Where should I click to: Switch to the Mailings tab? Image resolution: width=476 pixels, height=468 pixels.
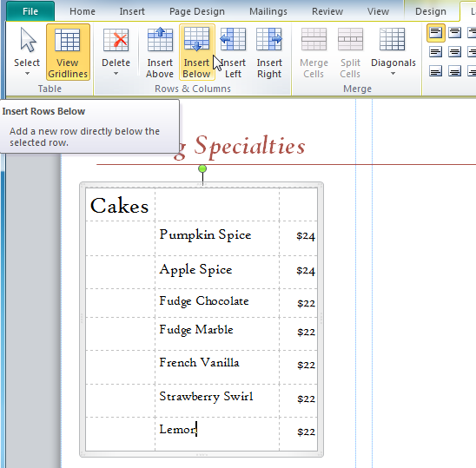click(x=268, y=11)
